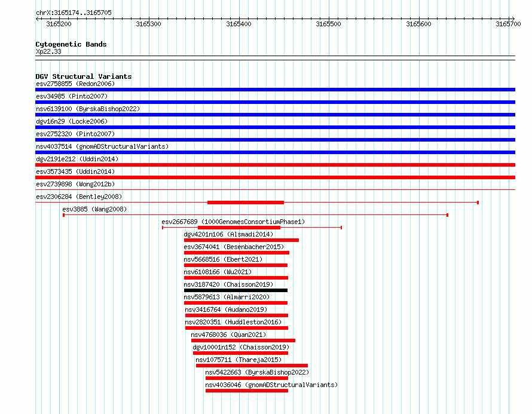532x414 pixels.
Task: Click esv2739898 (Wong2012b) label
Action: click(75, 184)
